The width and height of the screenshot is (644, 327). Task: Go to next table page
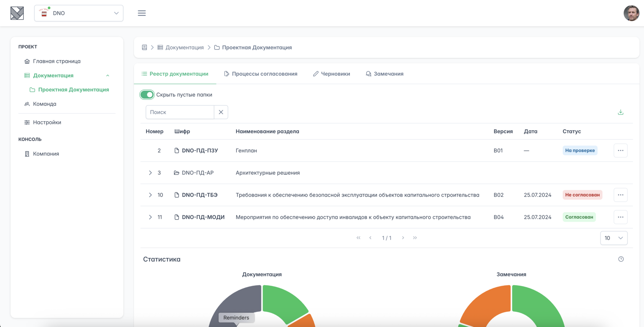click(x=403, y=238)
